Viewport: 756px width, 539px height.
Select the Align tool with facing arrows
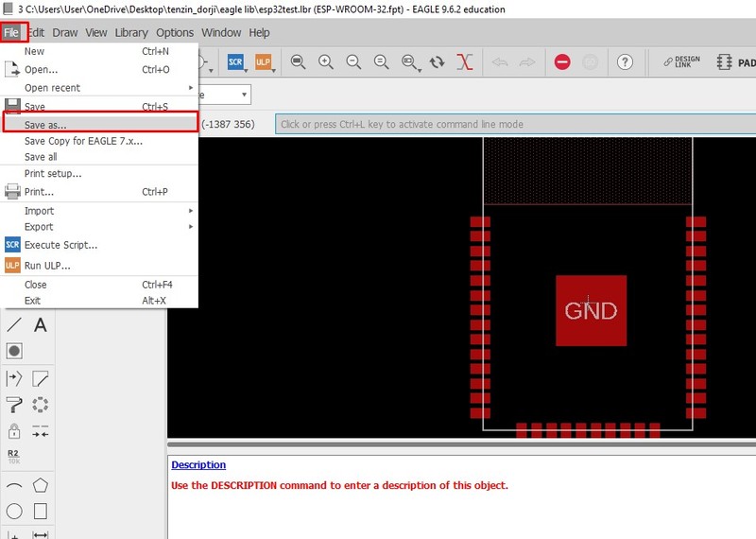[x=41, y=430]
